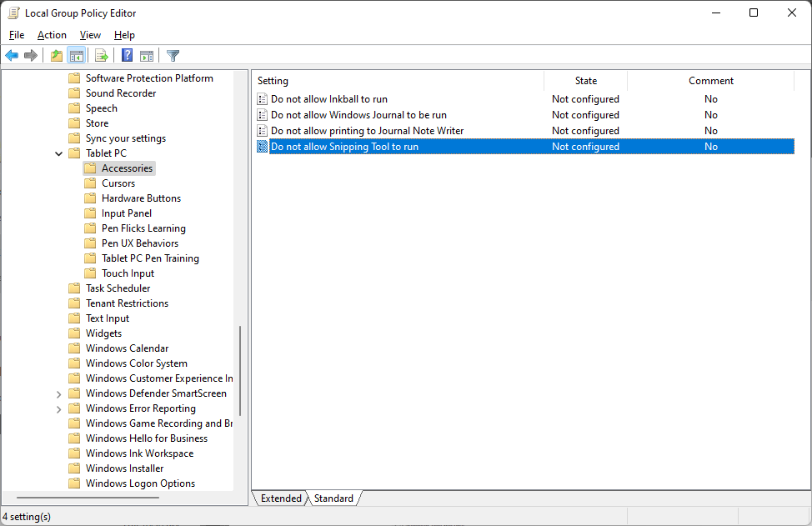Toggle Show/Hide Console Tree icon
The image size is (812, 526).
click(77, 56)
